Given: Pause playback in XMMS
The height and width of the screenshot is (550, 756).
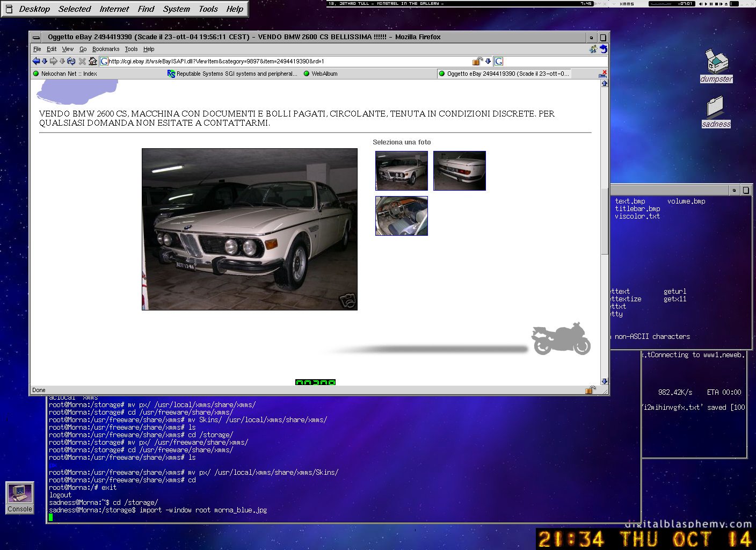Looking at the screenshot, I should point(711,4).
